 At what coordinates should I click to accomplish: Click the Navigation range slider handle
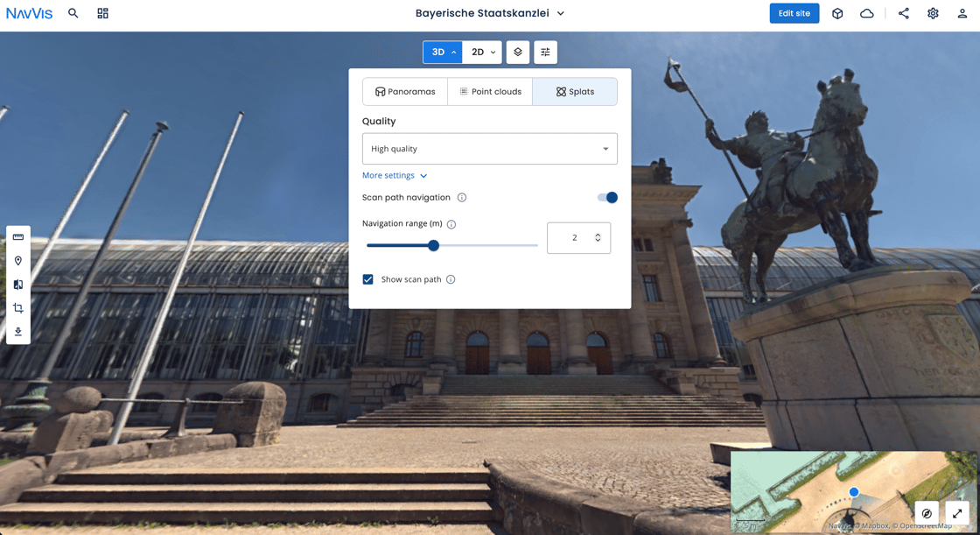click(x=433, y=245)
